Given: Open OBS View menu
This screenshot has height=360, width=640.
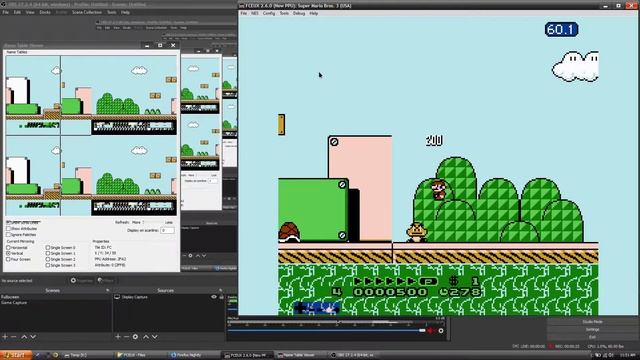Looking at the screenshot, I should coord(30,12).
